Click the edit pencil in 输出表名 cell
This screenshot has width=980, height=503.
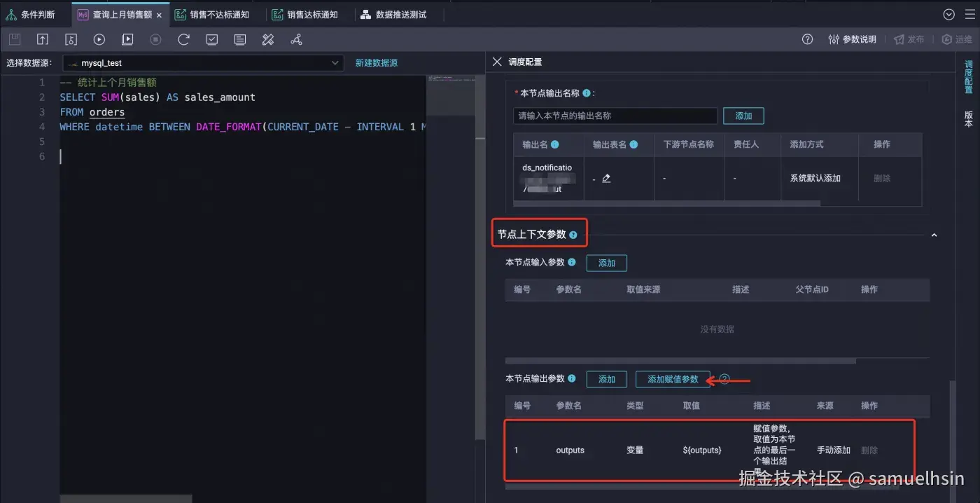click(x=606, y=179)
